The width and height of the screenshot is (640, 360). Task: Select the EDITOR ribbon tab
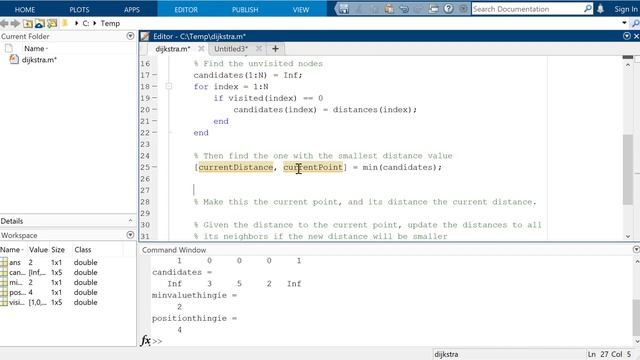[186, 9]
